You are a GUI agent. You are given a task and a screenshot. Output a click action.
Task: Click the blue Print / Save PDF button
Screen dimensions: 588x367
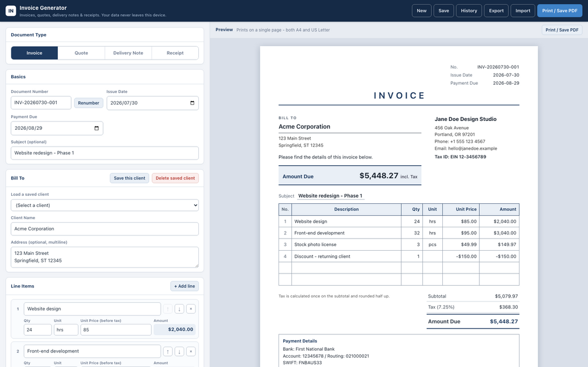coord(559,11)
